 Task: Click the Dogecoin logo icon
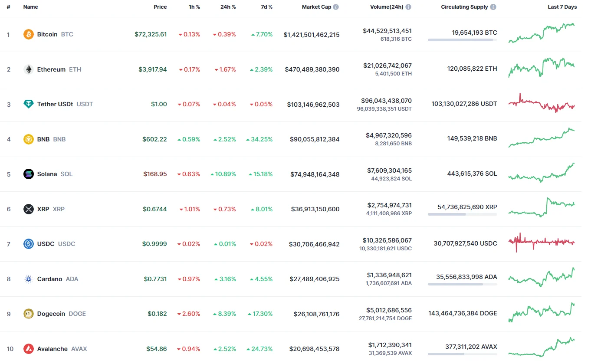tap(29, 314)
